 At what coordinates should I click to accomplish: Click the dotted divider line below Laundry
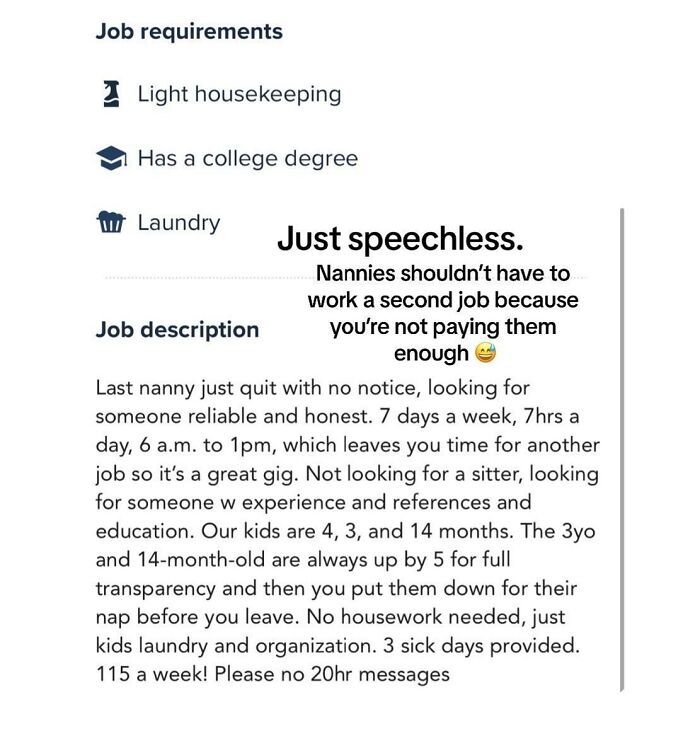(x=200, y=276)
